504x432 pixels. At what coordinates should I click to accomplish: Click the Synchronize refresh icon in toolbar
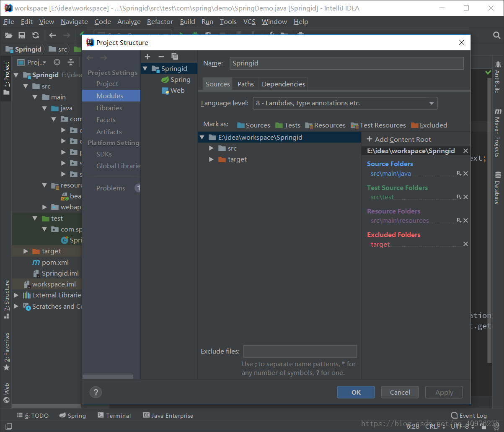click(36, 35)
